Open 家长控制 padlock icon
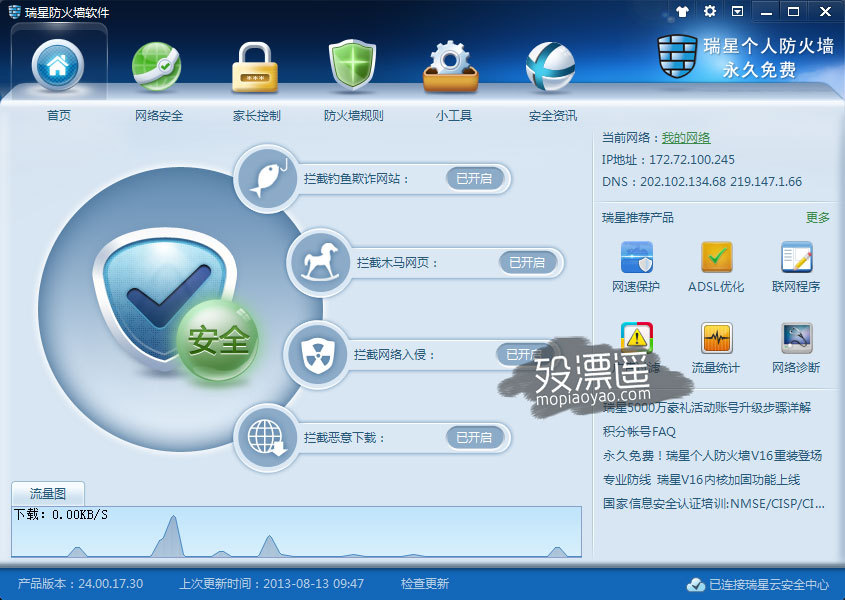The height and width of the screenshot is (600, 845). [x=255, y=67]
